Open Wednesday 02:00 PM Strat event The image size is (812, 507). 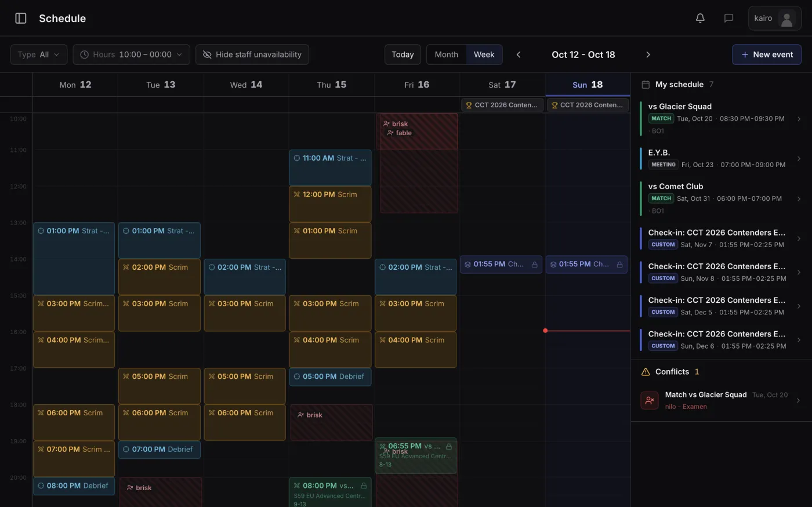tap(245, 277)
